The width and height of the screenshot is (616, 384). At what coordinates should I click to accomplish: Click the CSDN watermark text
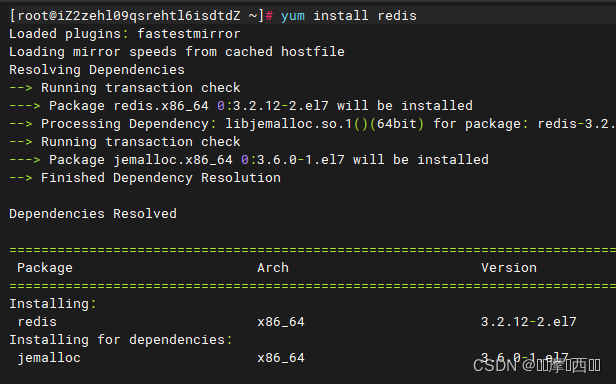coord(537,366)
